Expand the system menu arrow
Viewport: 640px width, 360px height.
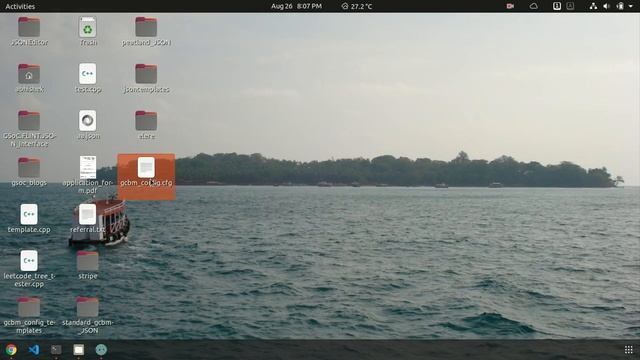[x=632, y=6]
